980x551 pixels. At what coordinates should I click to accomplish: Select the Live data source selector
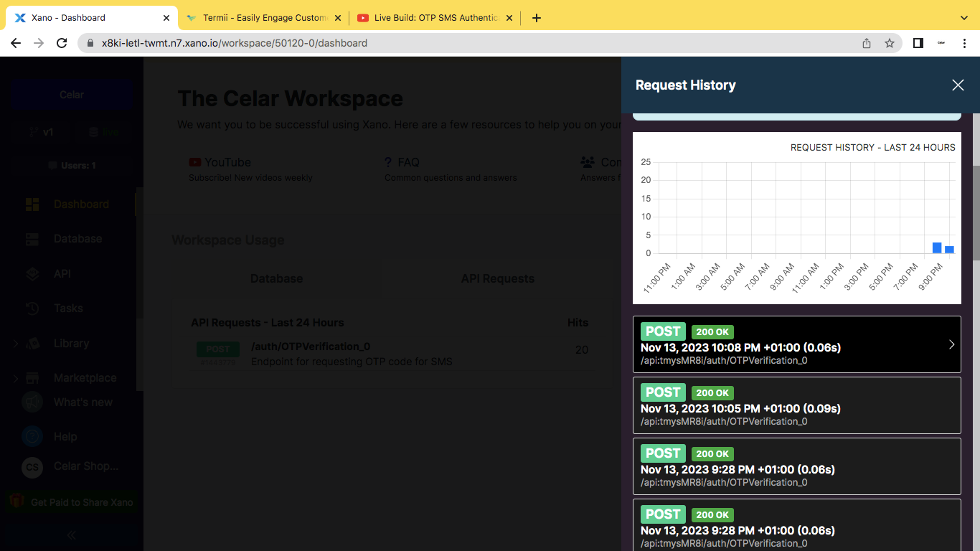[103, 132]
